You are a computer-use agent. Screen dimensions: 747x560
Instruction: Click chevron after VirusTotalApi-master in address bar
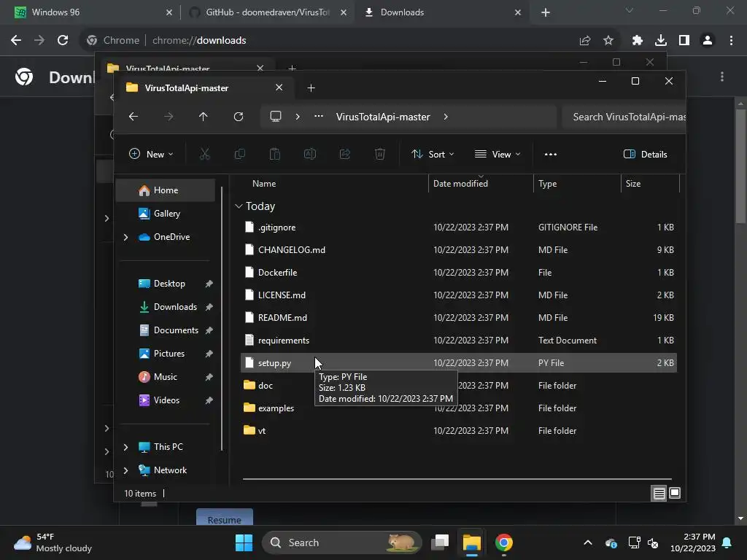pyautogui.click(x=446, y=117)
